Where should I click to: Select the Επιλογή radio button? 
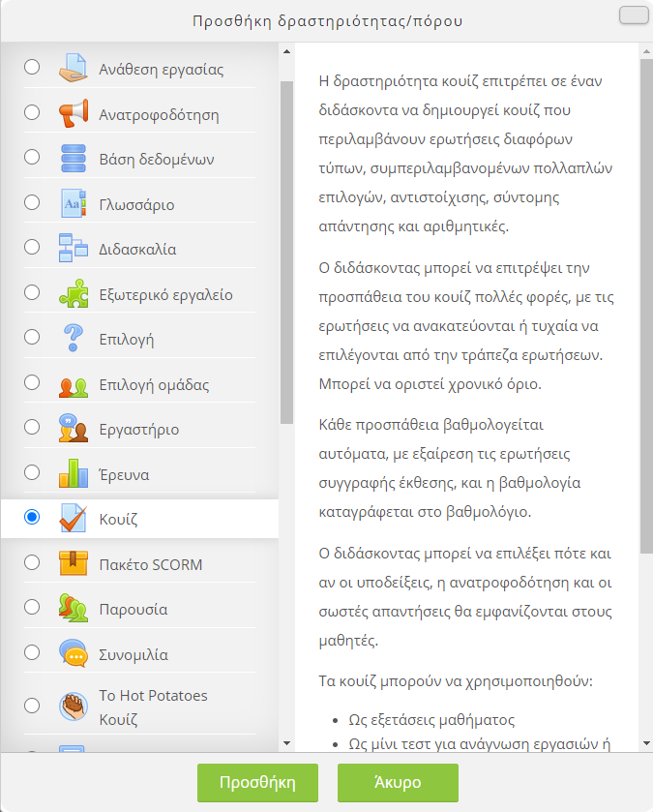pyautogui.click(x=32, y=337)
